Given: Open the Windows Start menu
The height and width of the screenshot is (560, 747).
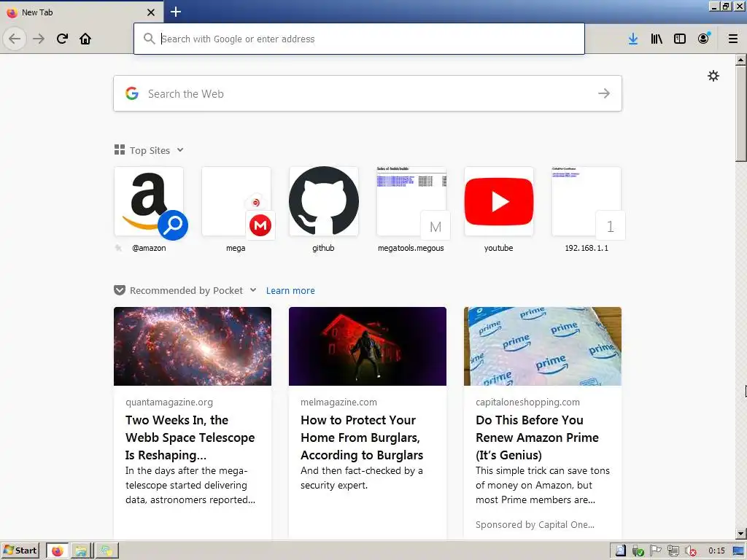Looking at the screenshot, I should 20,551.
